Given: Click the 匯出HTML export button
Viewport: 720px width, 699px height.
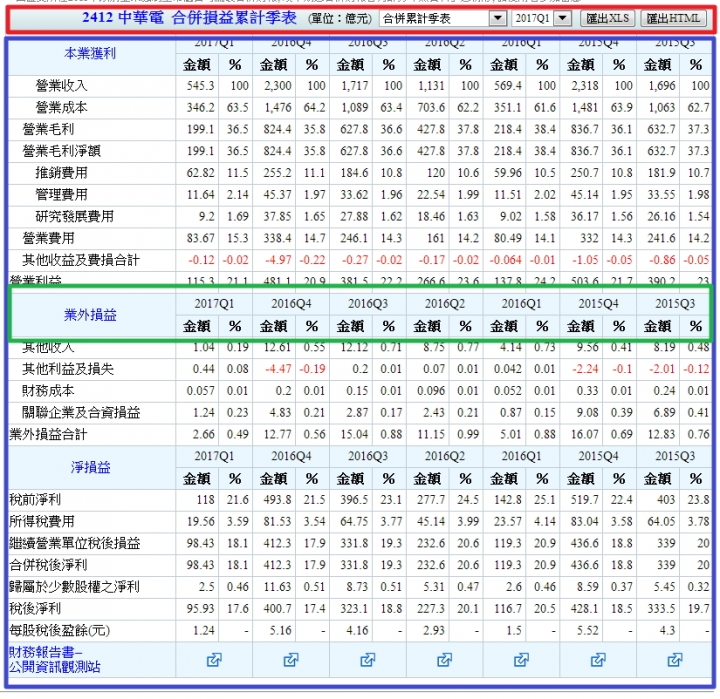Looking at the screenshot, I should tap(673, 19).
